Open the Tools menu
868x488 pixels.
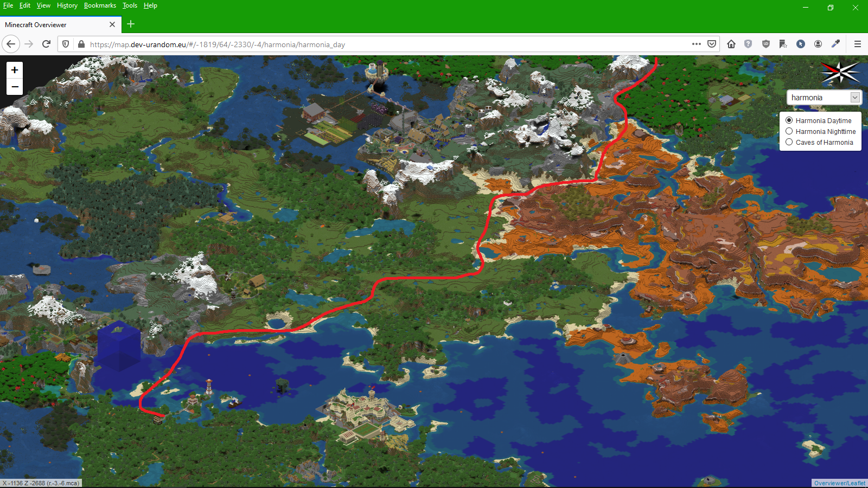coord(130,5)
